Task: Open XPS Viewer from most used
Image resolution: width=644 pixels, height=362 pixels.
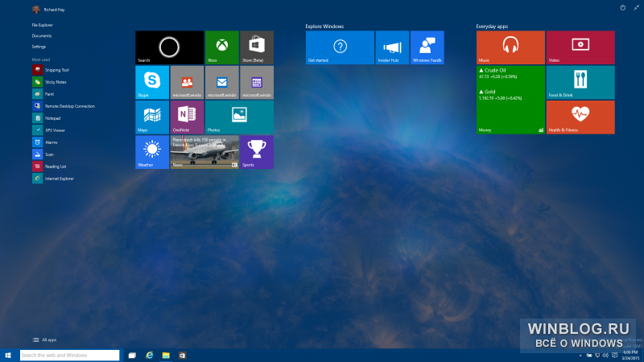Action: [x=49, y=130]
